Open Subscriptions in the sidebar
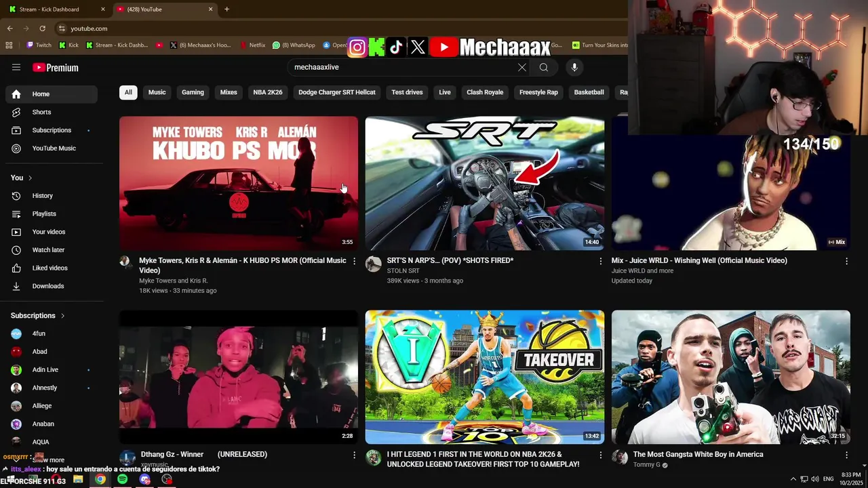Image resolution: width=868 pixels, height=488 pixels. pos(52,130)
